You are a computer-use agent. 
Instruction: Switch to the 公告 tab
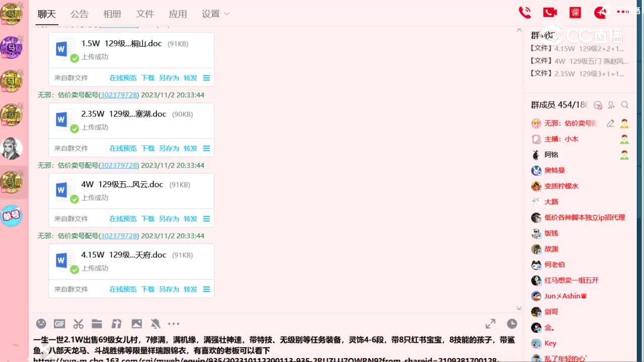coord(79,14)
